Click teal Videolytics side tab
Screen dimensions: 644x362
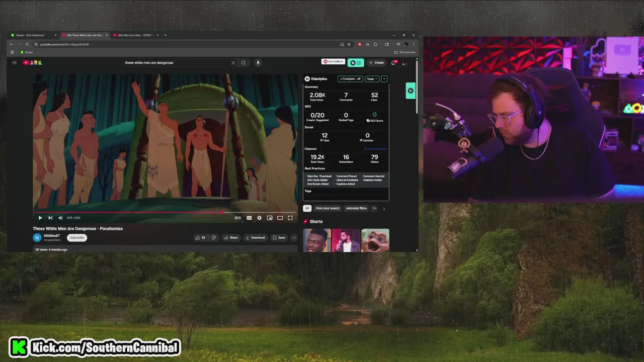pos(411,90)
